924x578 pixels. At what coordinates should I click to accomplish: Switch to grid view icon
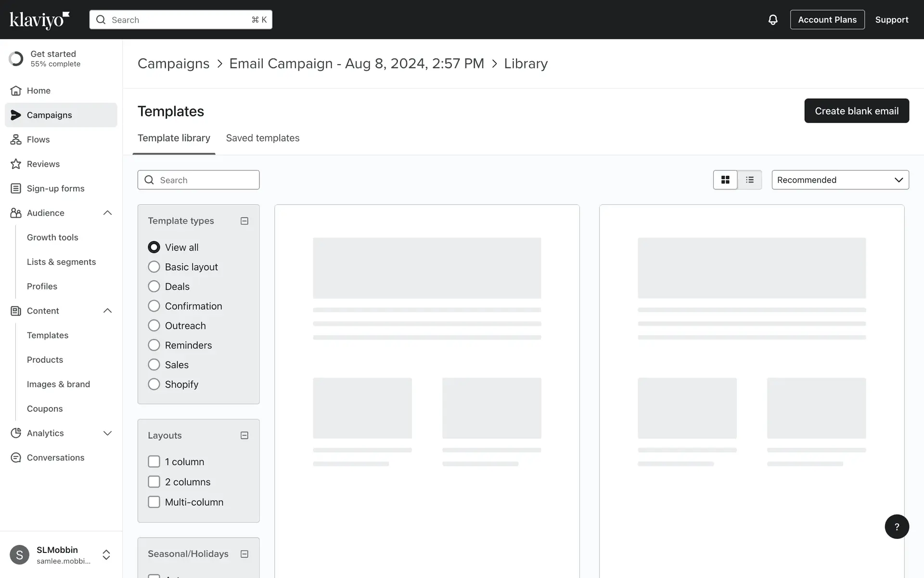tap(725, 180)
